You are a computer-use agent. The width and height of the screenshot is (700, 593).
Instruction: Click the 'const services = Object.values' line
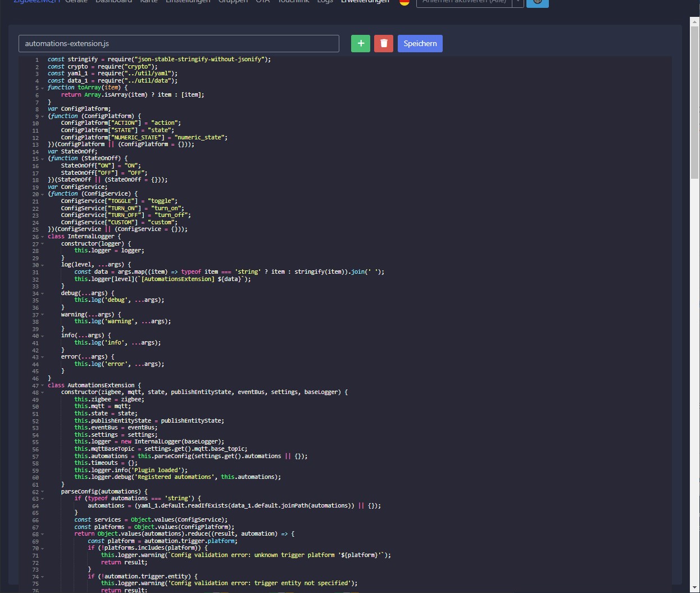click(x=151, y=520)
